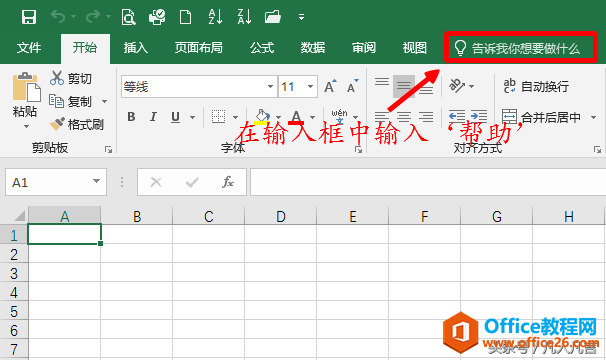Apply the yellow fill color bucket
This screenshot has height=360, width=606.
tap(262, 117)
